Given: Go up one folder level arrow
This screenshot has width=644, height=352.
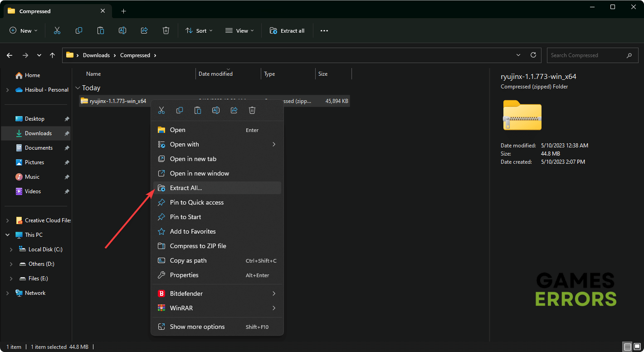Looking at the screenshot, I should click(53, 55).
